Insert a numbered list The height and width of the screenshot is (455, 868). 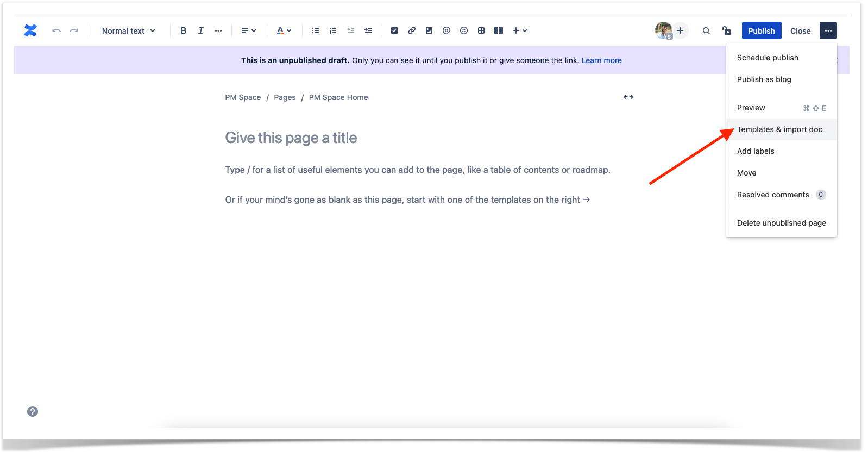[333, 30]
